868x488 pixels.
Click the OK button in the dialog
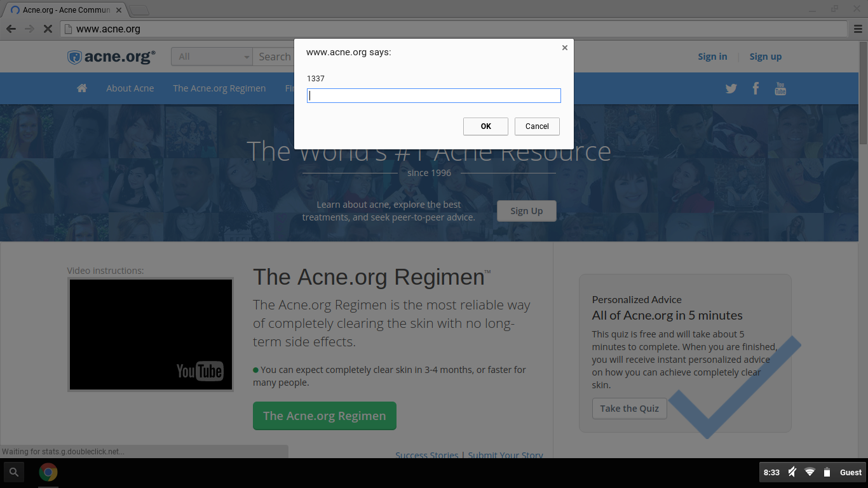click(x=485, y=126)
